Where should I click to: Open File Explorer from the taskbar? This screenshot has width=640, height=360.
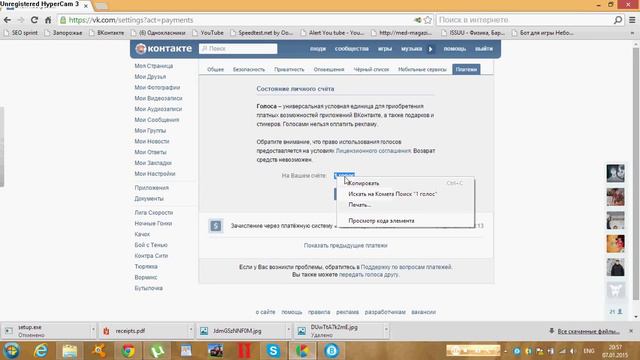pyautogui.click(x=70, y=351)
